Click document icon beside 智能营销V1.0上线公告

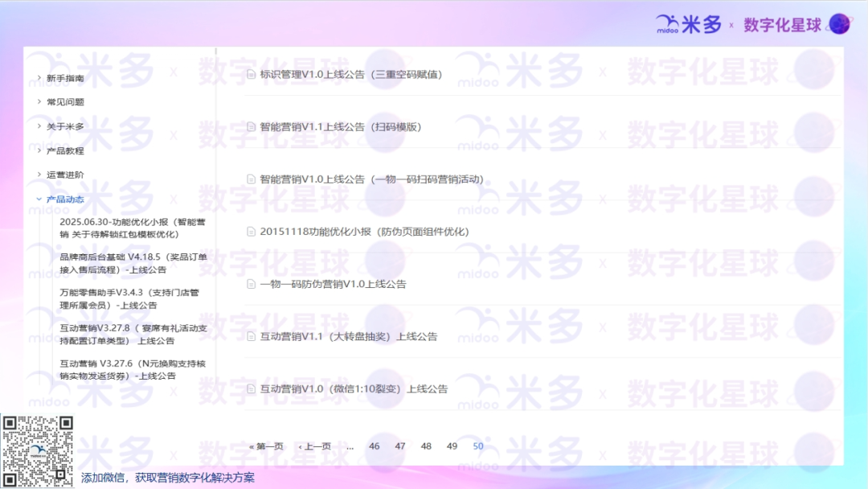pyautogui.click(x=251, y=179)
